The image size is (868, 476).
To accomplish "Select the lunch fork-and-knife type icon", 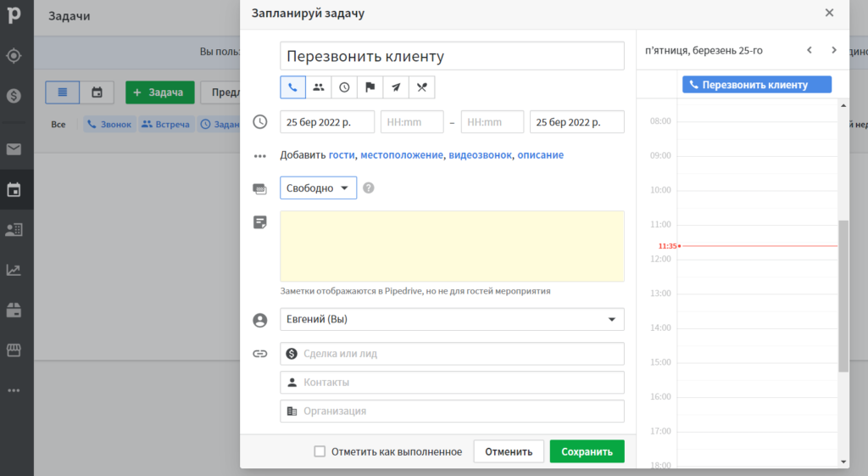I will point(422,87).
